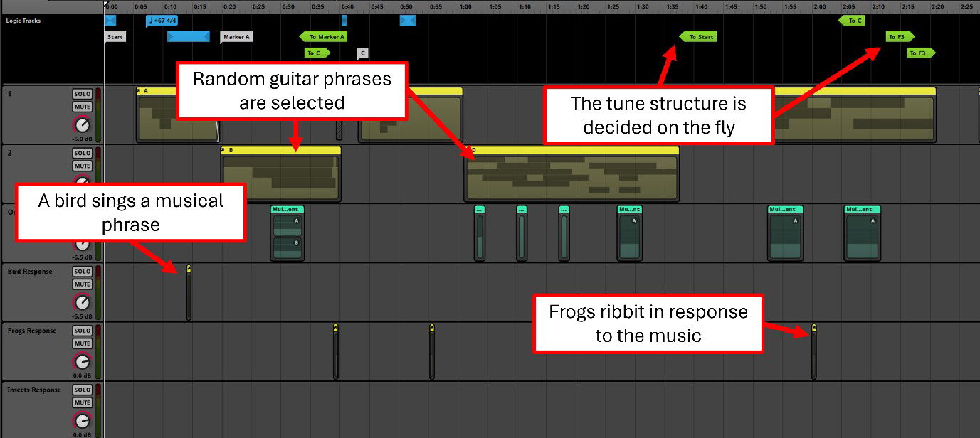This screenshot has height=438, width=980.
Task: Select the Frogs Response instrument at 2:00
Action: pos(814,352)
